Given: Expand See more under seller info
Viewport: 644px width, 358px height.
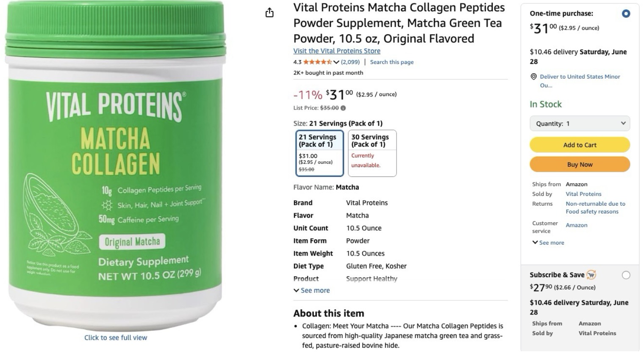Looking at the screenshot, I should (548, 242).
